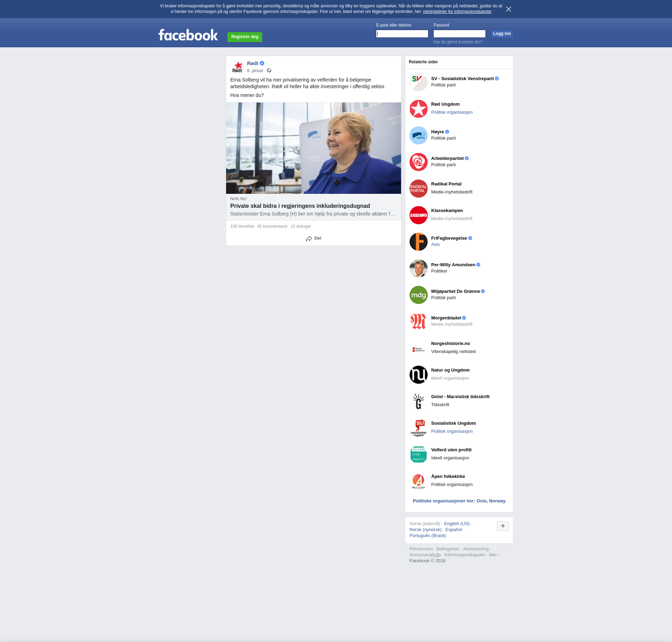This screenshot has height=642, width=672.
Task: Open the Personvern footer link
Action: pos(421,549)
